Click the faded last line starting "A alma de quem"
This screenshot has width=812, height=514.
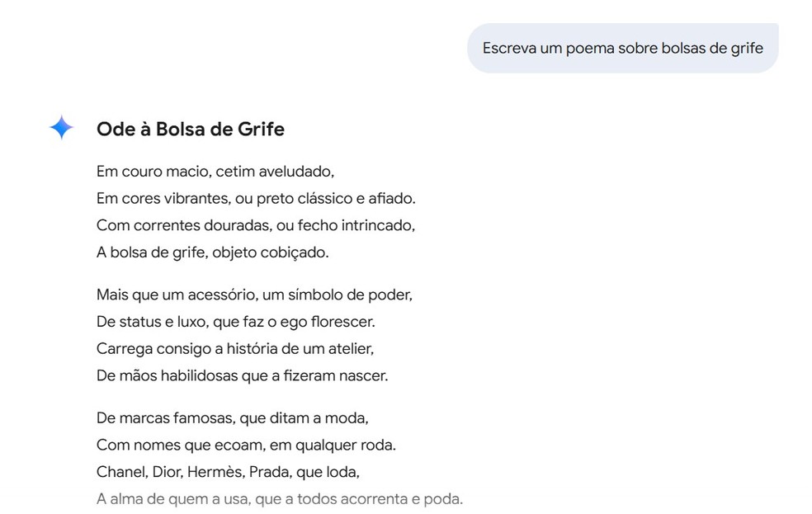pyautogui.click(x=280, y=499)
